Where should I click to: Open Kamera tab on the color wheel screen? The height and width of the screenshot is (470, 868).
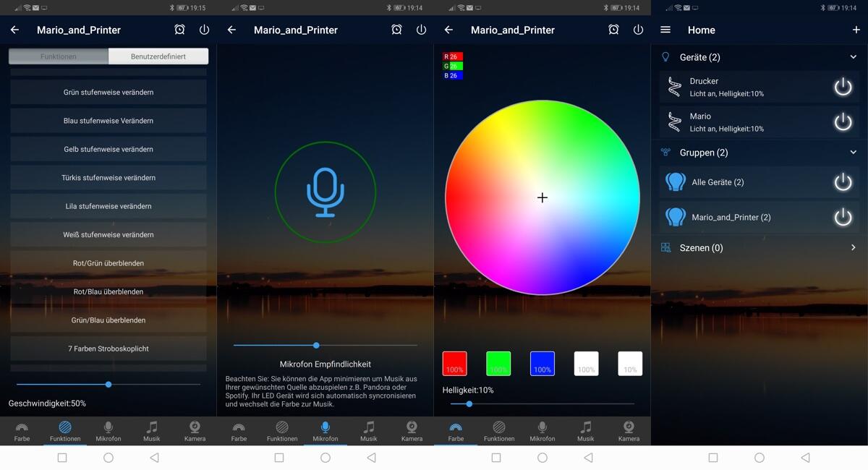point(629,431)
